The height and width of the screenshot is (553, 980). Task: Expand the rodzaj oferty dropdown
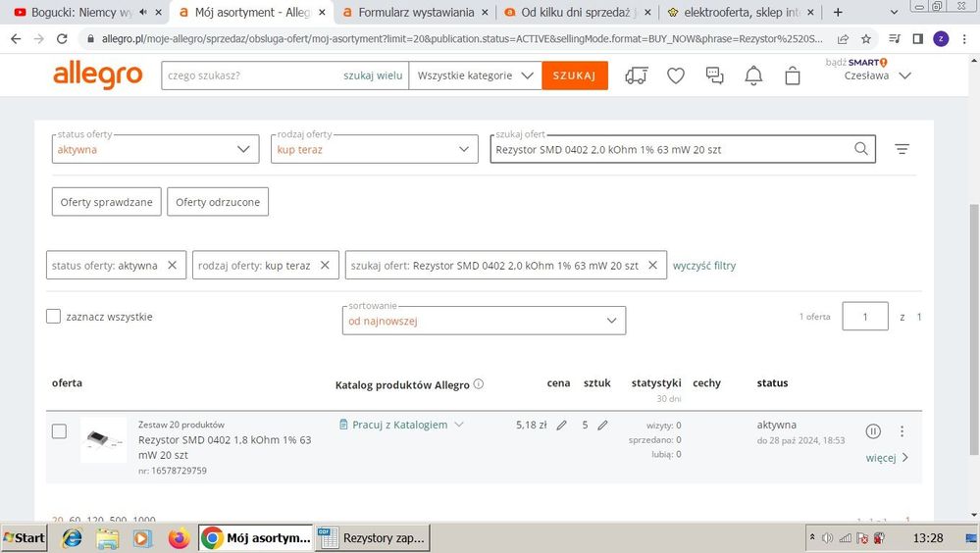coord(375,149)
